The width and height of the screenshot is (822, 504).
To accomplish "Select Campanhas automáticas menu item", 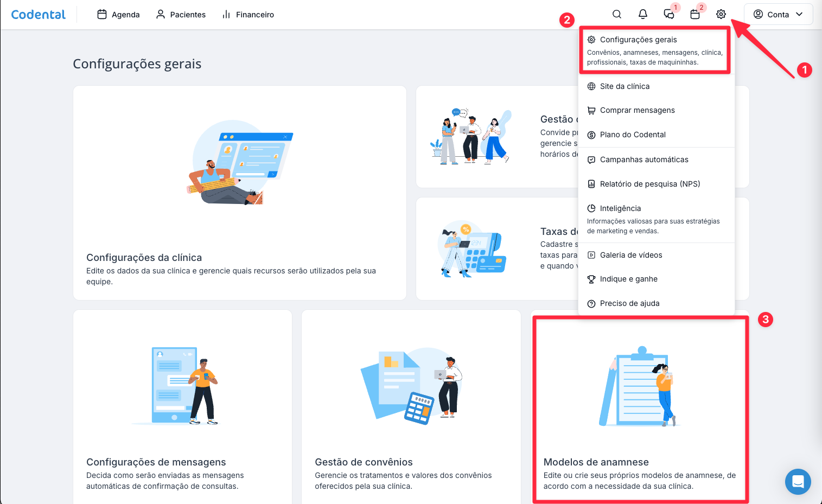I will coord(644,160).
